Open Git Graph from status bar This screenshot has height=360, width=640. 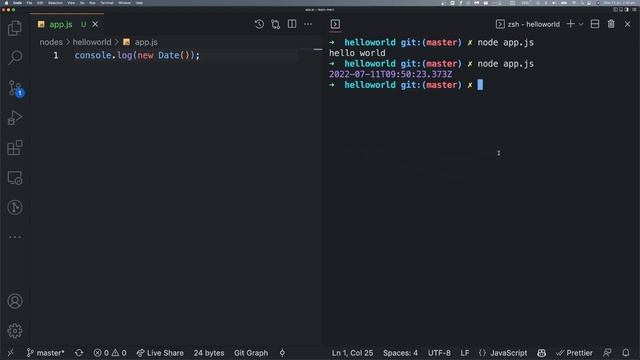[251, 353]
